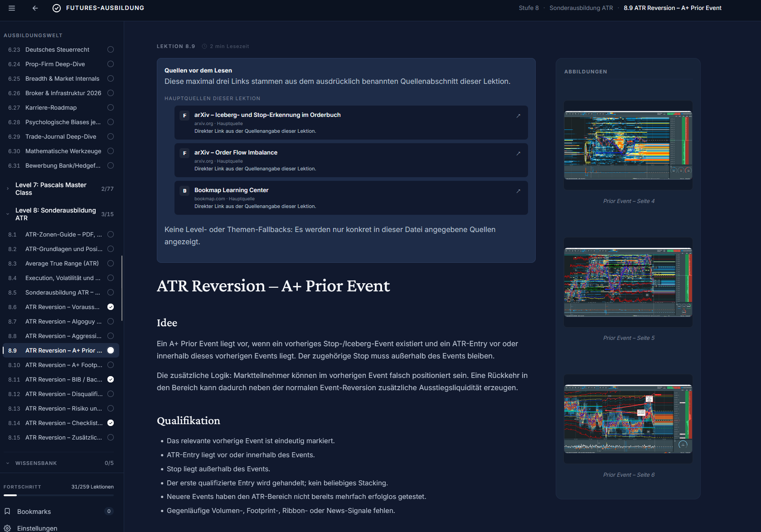The width and height of the screenshot is (761, 532).
Task: Toggle completion for Breadth & Market Internals
Action: point(111,78)
